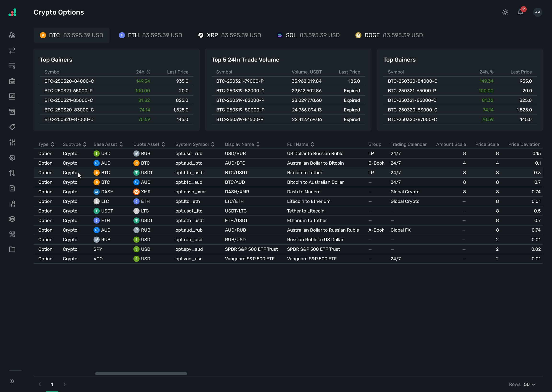Open the AA user avatar
This screenshot has height=392, width=552.
[x=538, y=12]
